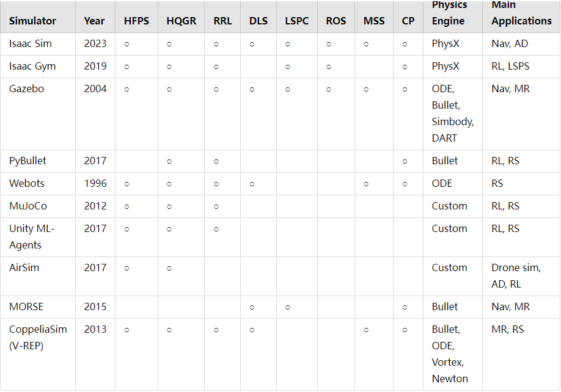Click the MORSE LSPC circle marker

pos(288,307)
